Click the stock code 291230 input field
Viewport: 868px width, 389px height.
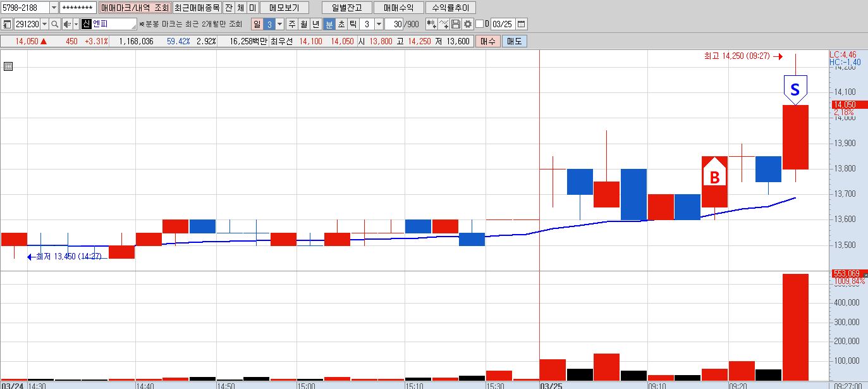(27, 24)
